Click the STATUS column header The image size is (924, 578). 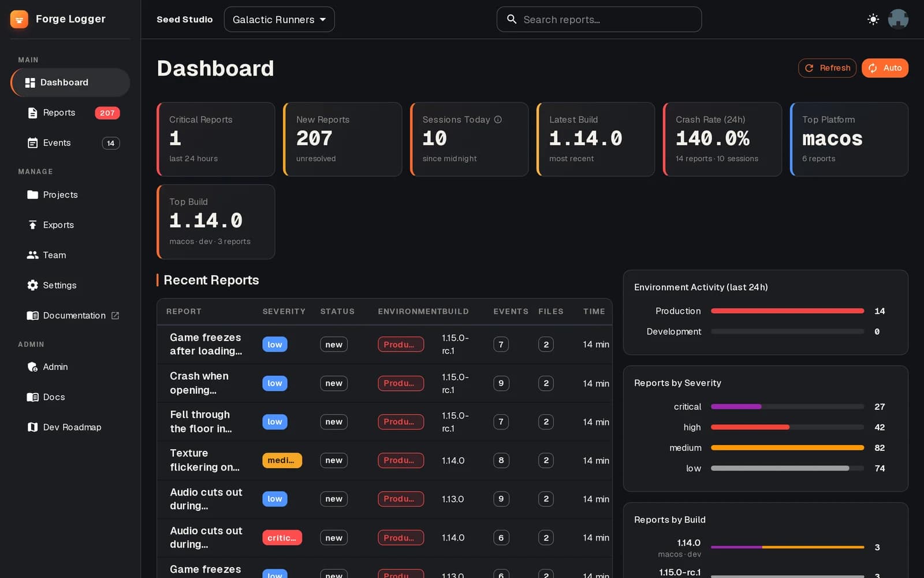tap(337, 312)
